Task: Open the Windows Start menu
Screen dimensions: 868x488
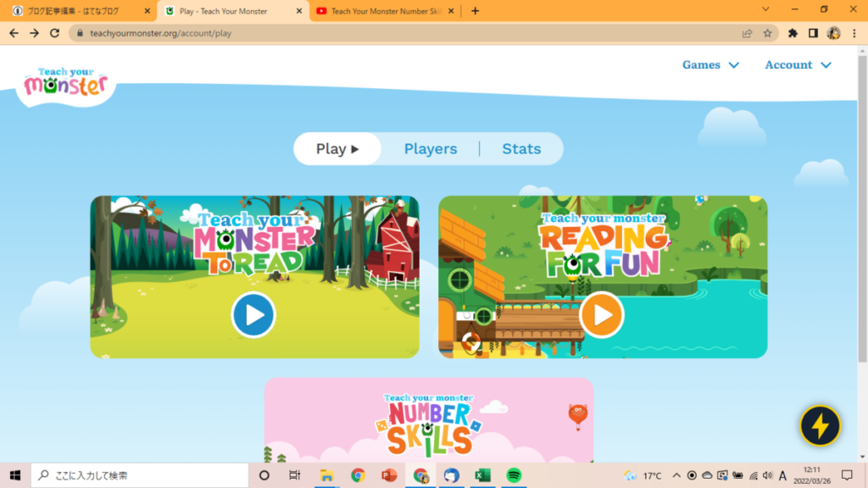Action: point(15,475)
